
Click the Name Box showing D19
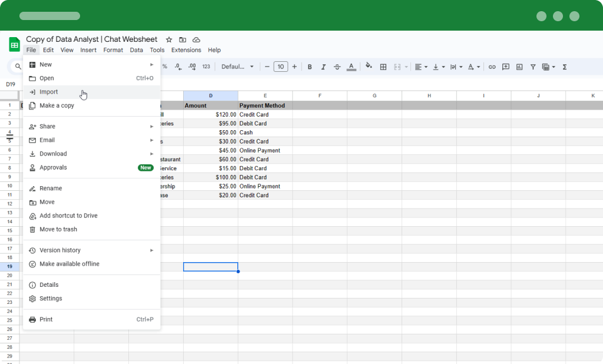click(x=11, y=84)
